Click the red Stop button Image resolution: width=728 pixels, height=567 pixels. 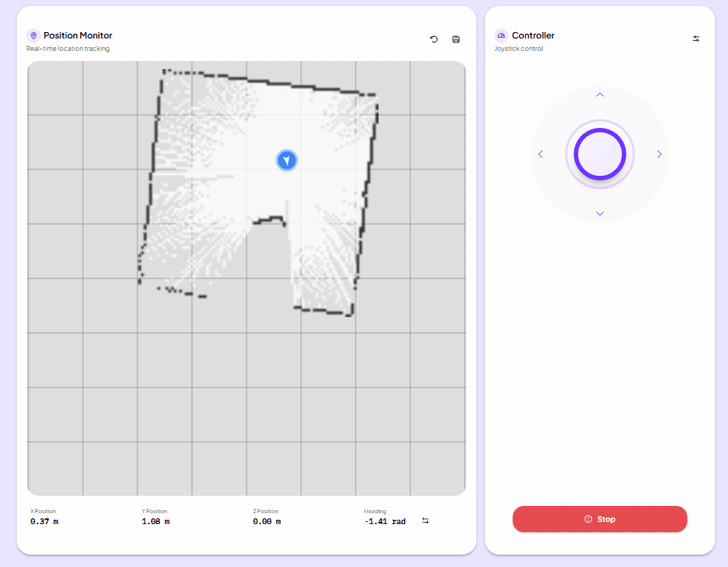(x=600, y=519)
